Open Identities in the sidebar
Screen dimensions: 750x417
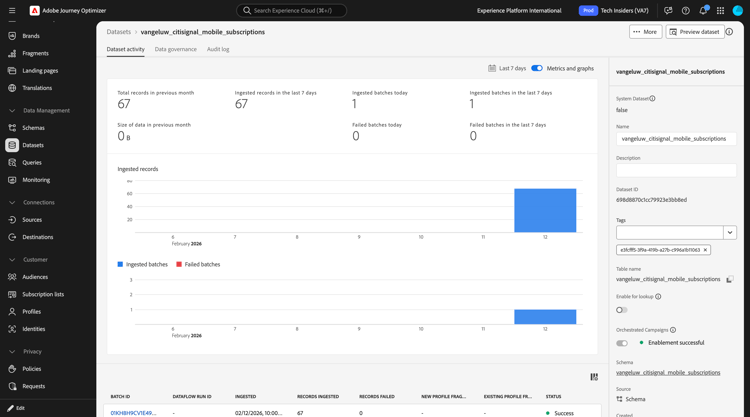coord(33,329)
